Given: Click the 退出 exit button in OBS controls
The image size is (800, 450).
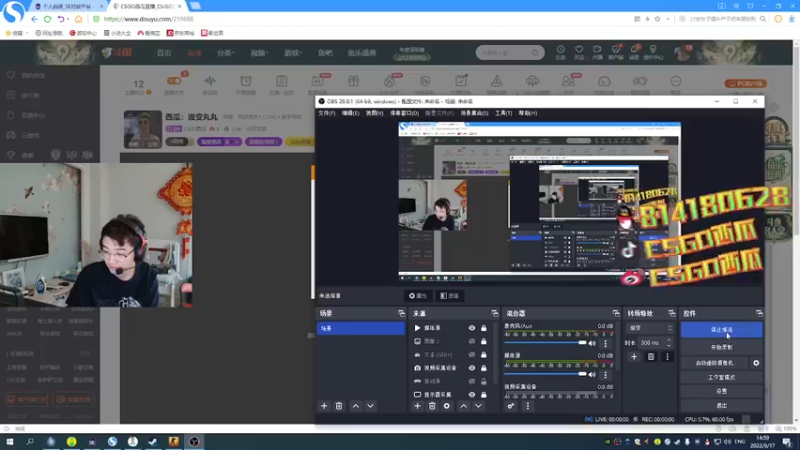Looking at the screenshot, I should [721, 406].
